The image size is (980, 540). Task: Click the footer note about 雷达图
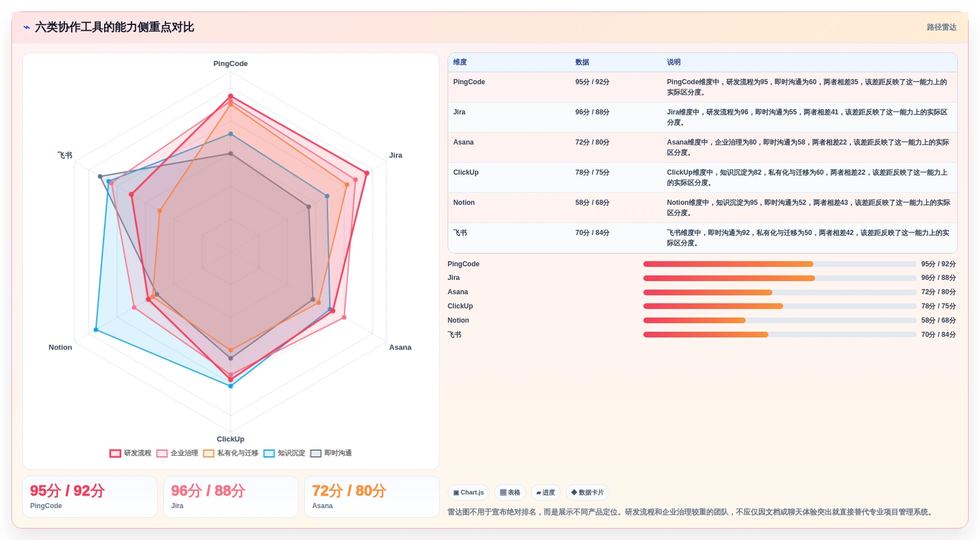point(691,512)
